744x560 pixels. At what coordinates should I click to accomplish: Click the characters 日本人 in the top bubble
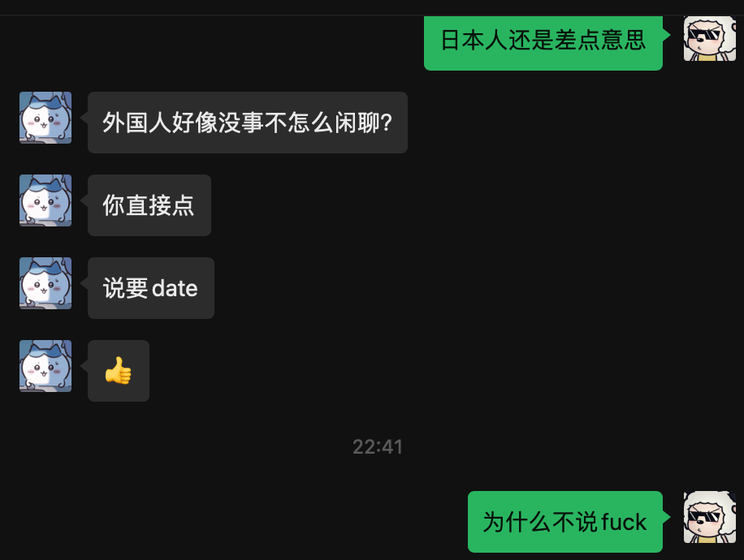point(474,40)
